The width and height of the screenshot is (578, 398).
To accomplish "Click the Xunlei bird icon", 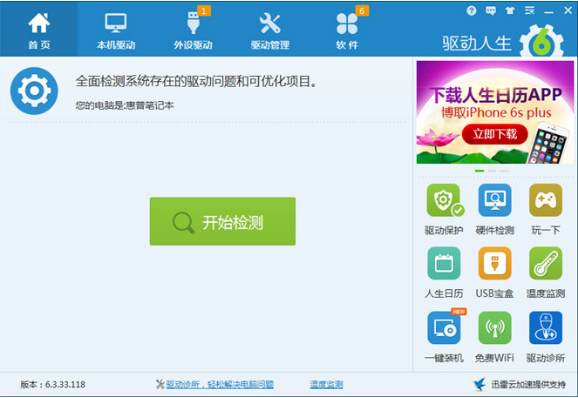I will point(480,384).
